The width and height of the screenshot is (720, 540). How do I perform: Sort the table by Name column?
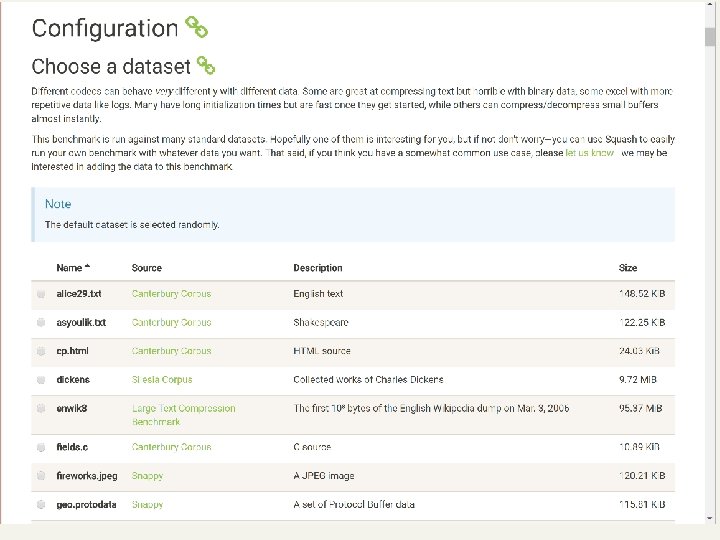point(72,268)
